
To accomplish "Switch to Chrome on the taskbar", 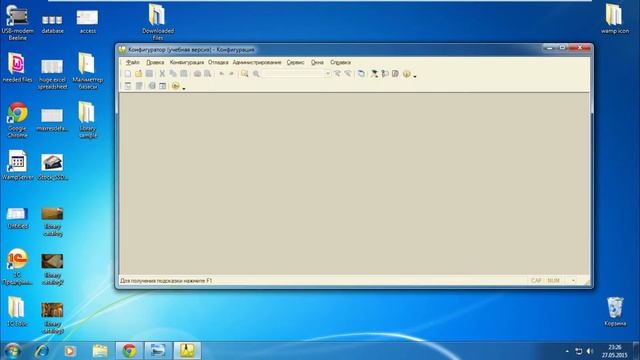I will tap(129, 351).
